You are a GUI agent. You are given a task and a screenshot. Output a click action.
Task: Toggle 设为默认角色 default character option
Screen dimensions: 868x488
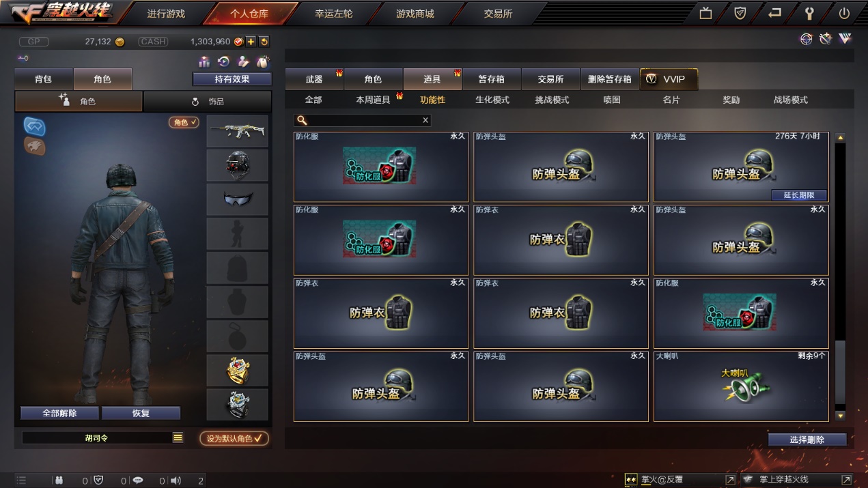point(234,439)
